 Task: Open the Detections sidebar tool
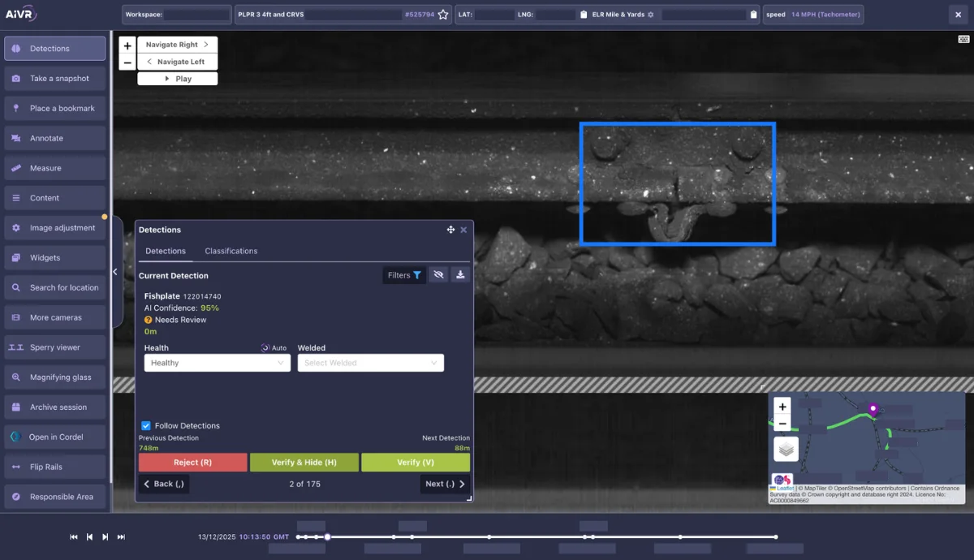55,49
